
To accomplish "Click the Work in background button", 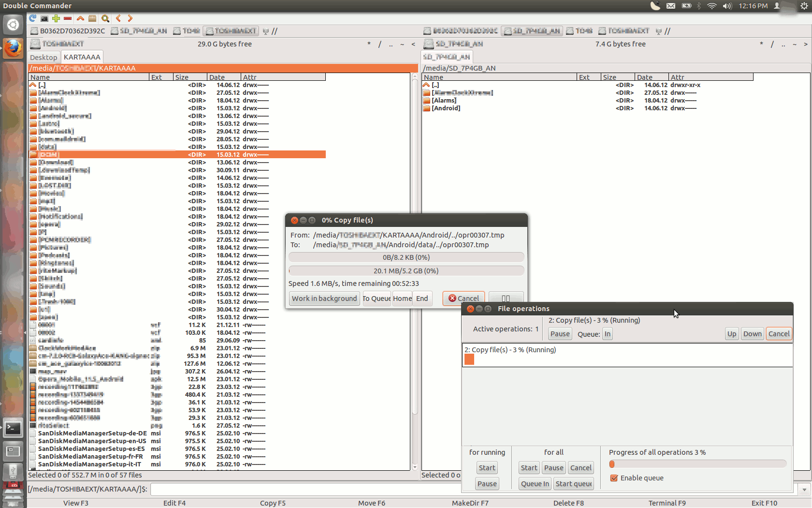I will coord(324,299).
